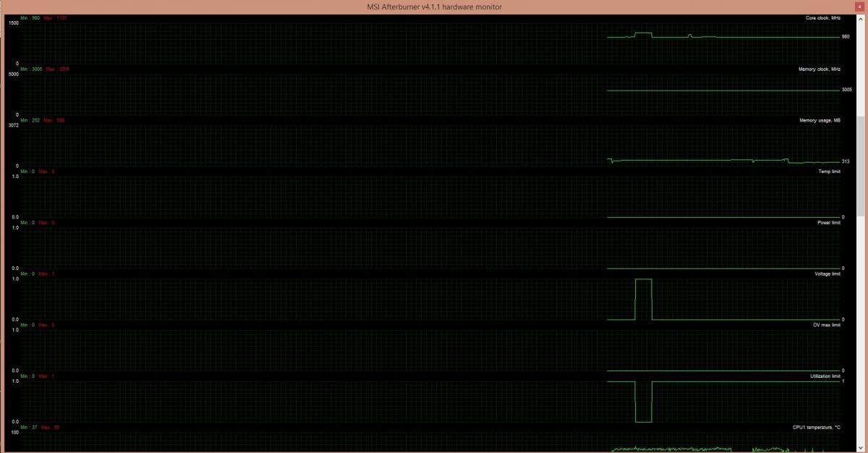
Task: Click the "Memory clock, MHz" graph label
Action: coord(820,69)
